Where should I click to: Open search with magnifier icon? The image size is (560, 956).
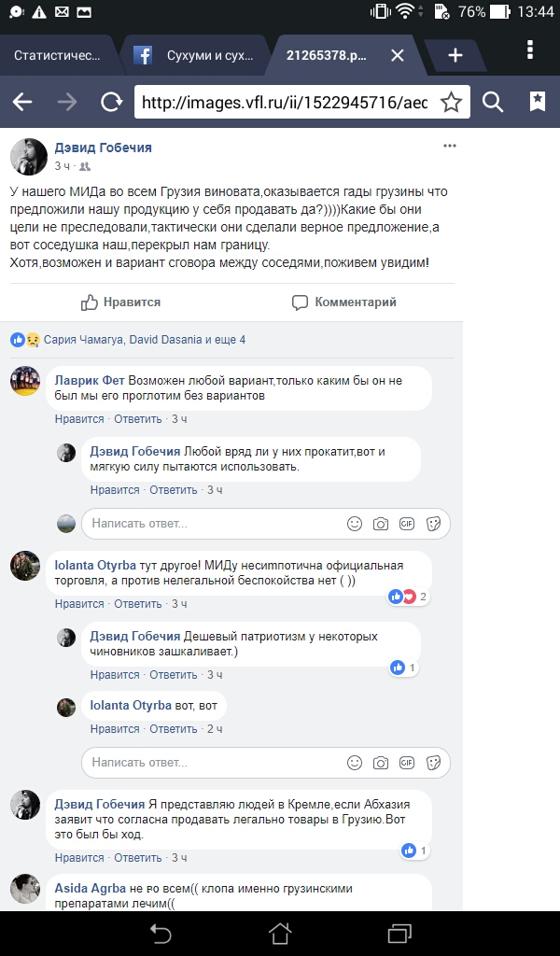494,103
